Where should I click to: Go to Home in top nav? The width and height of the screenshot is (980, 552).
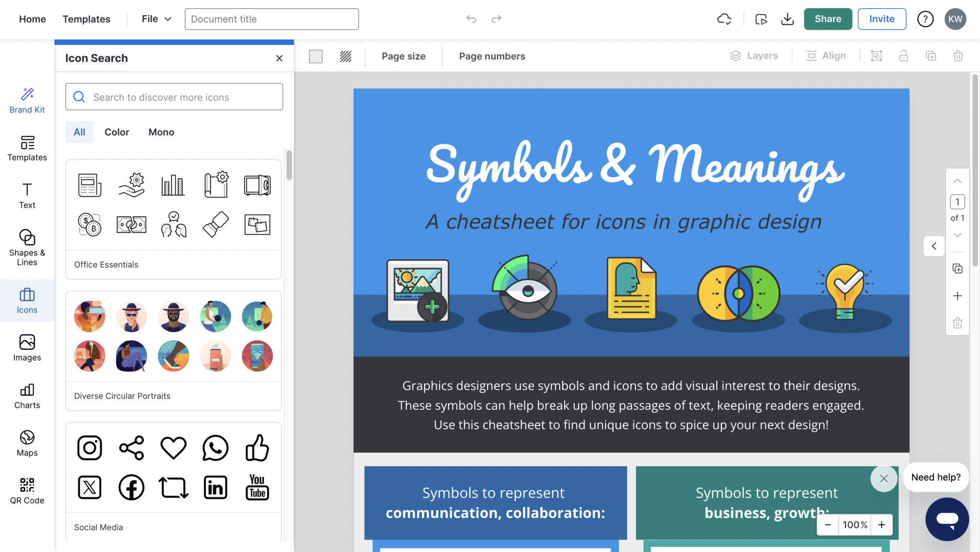[x=33, y=19]
